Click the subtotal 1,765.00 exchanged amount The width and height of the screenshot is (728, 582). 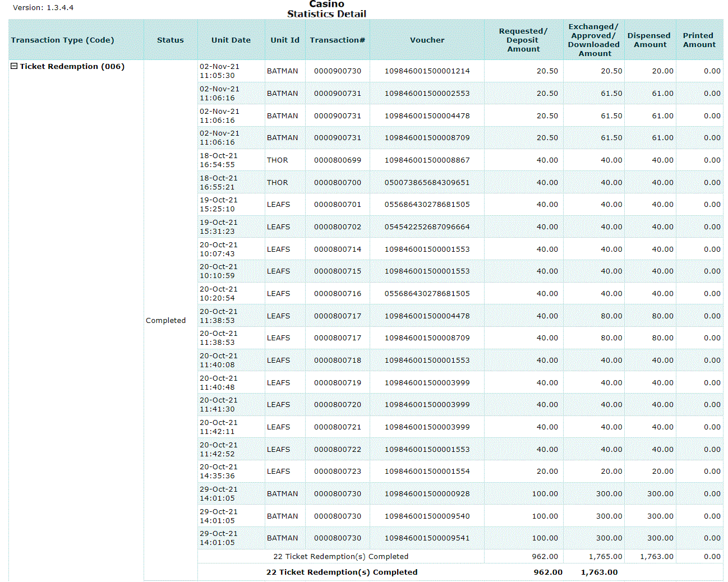coord(606,557)
